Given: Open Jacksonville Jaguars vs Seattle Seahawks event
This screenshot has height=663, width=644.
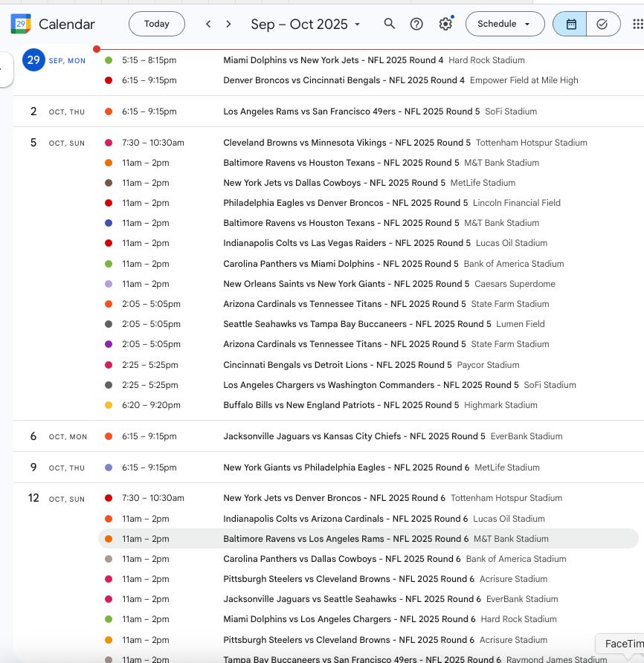Looking at the screenshot, I should click(x=368, y=599).
